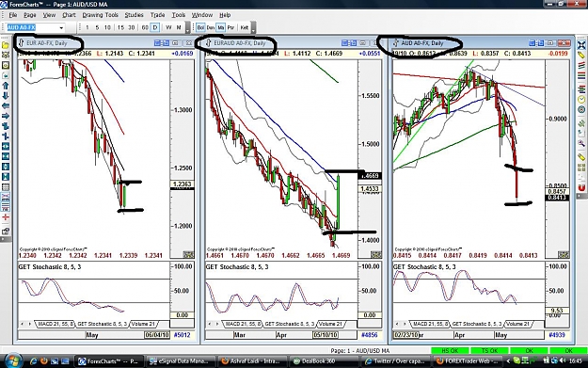This screenshot has height=368, width=588.
Task: Click the 05/04/10 date field in EUR chart
Action: click(x=157, y=335)
